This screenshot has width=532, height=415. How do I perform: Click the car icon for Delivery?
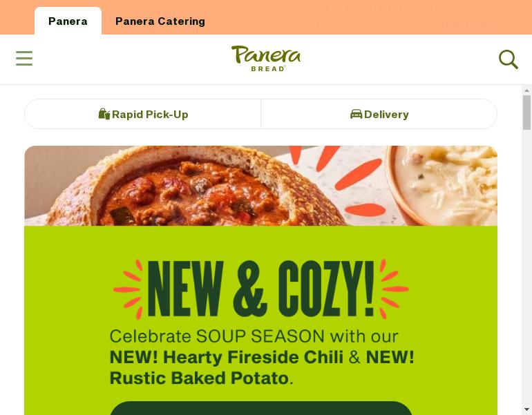pos(356,114)
